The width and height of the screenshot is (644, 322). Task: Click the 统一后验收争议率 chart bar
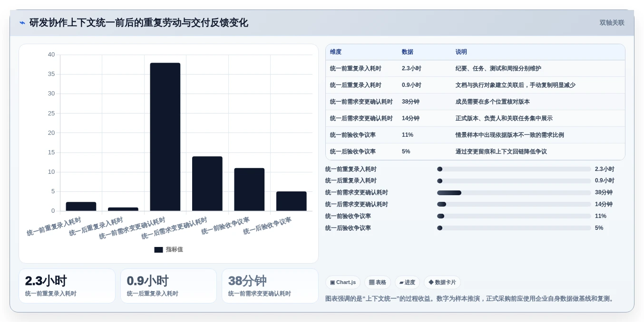292,201
